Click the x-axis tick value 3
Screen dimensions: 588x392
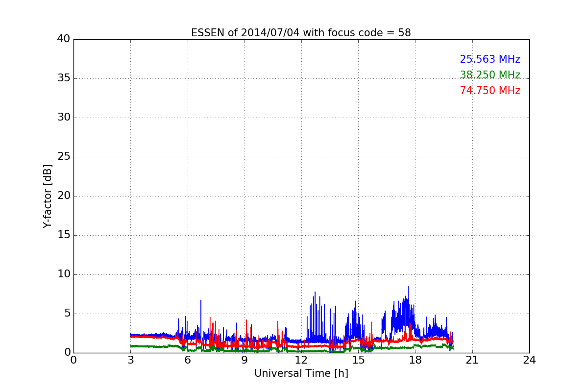(x=130, y=360)
